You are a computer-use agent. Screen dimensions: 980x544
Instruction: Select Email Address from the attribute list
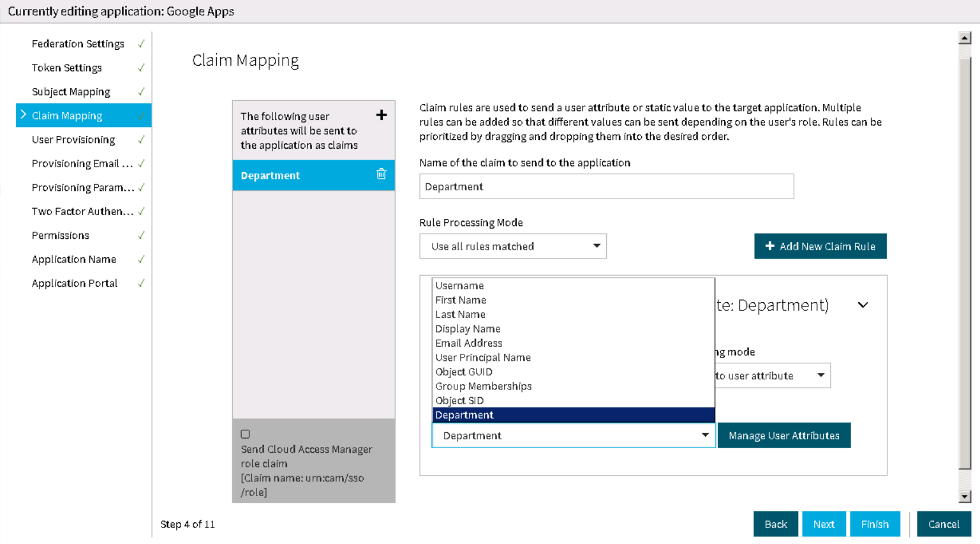(x=469, y=343)
